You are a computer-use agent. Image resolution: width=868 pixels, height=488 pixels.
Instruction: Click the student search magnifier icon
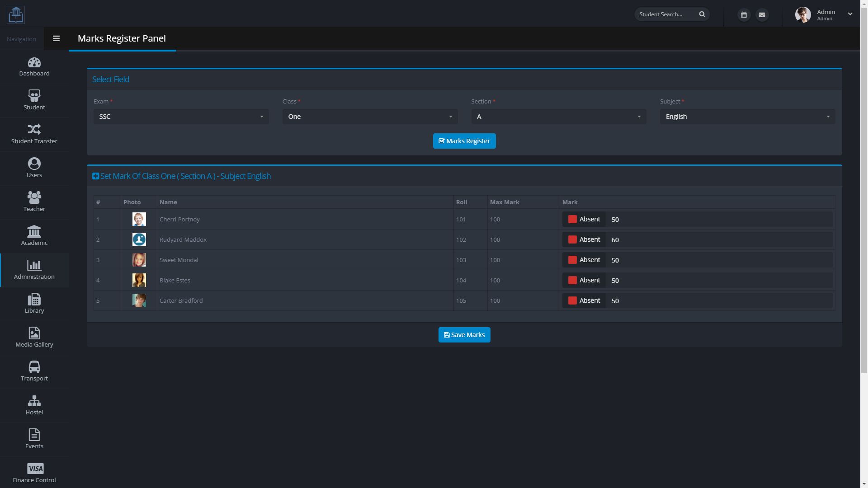(702, 14)
